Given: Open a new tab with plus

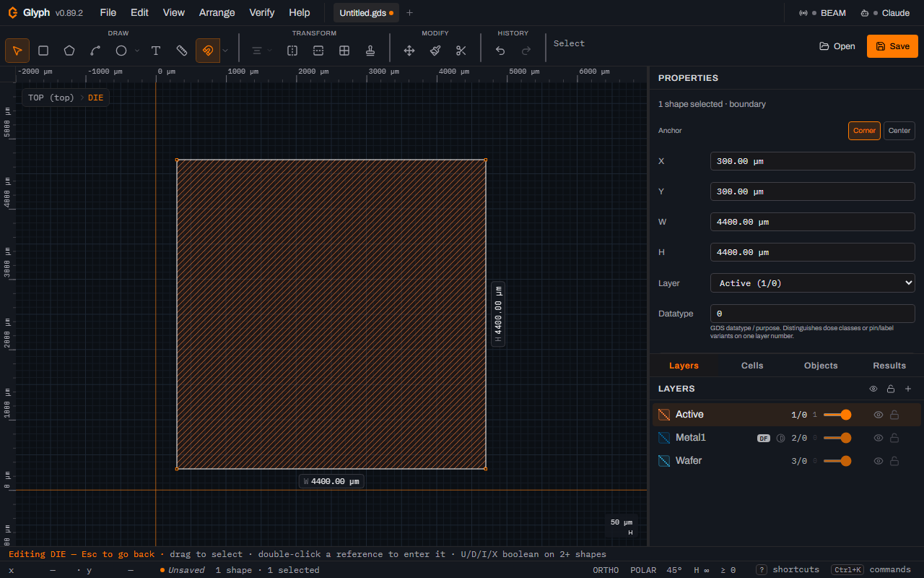Looking at the screenshot, I should [x=410, y=13].
